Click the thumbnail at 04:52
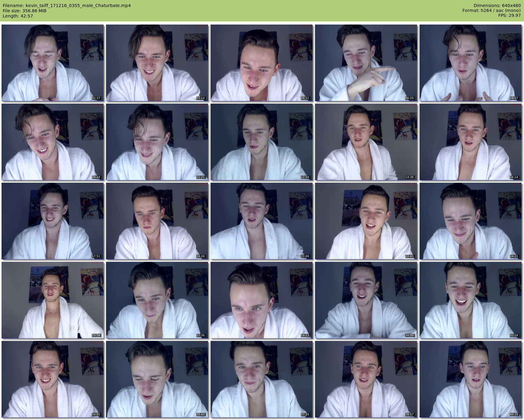 (261, 63)
